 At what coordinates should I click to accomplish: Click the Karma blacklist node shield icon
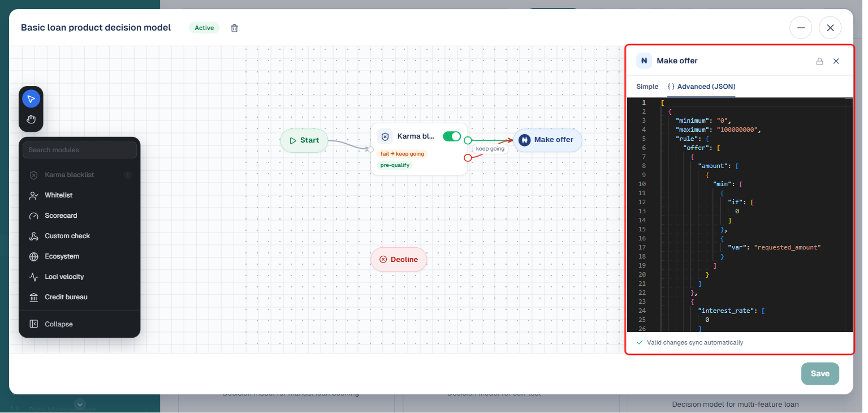point(385,136)
